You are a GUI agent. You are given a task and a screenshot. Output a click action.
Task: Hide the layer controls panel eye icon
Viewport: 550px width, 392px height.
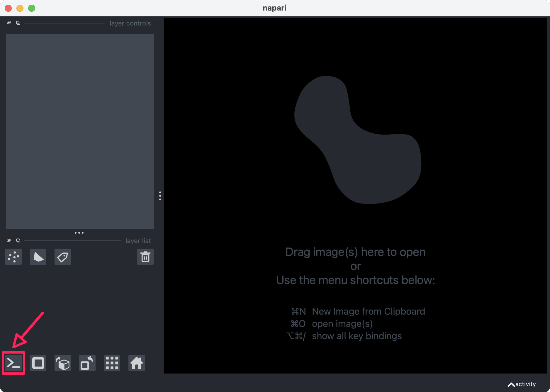pos(9,23)
